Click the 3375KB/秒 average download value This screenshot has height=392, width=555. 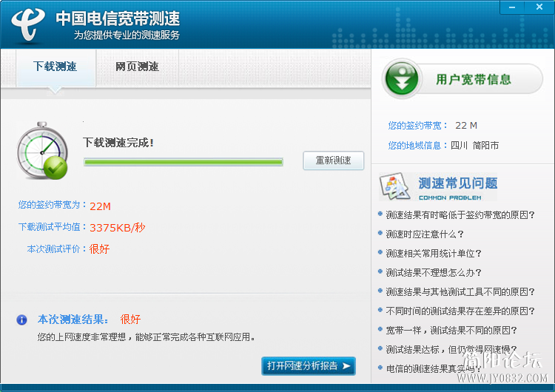(117, 228)
